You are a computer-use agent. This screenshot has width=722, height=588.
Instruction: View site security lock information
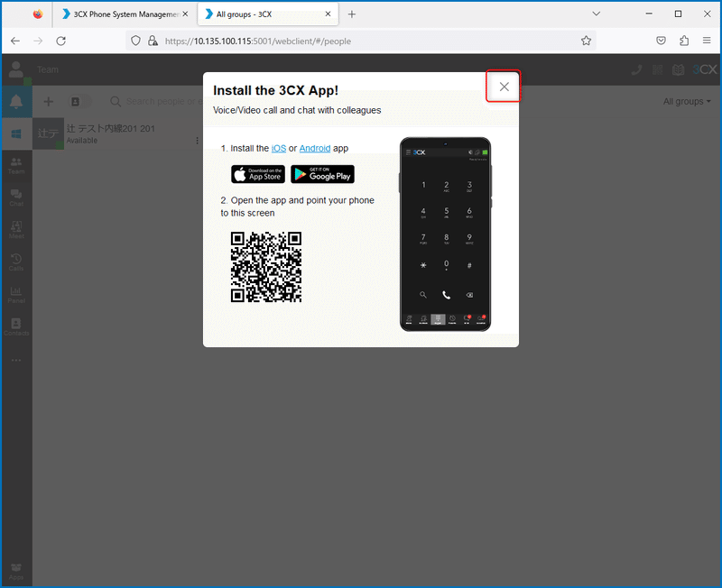coord(153,41)
